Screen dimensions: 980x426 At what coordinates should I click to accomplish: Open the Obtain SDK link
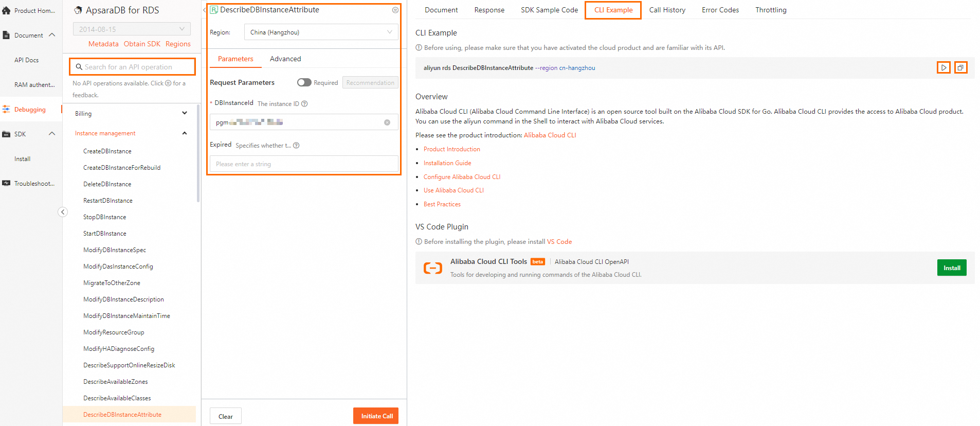142,44
